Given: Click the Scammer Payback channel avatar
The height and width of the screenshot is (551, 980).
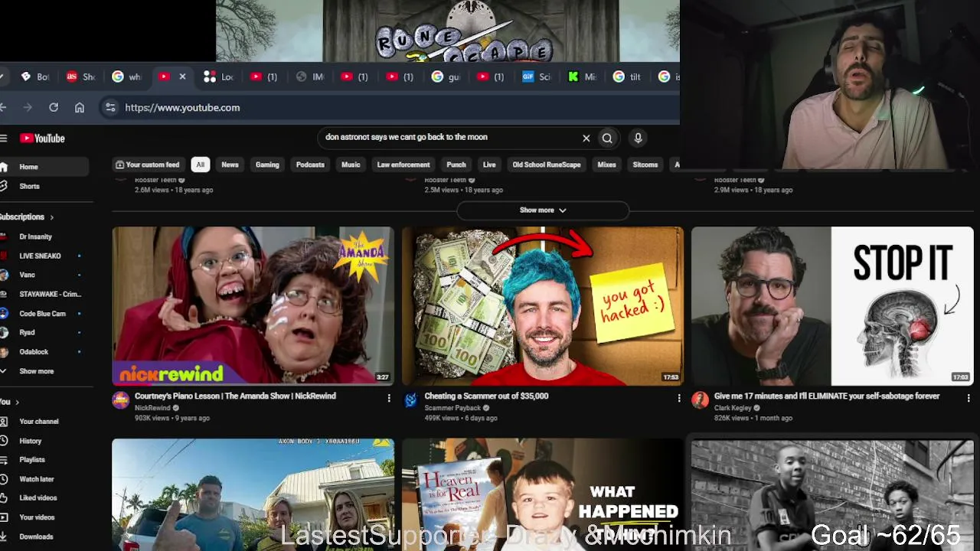Looking at the screenshot, I should pyautogui.click(x=411, y=400).
